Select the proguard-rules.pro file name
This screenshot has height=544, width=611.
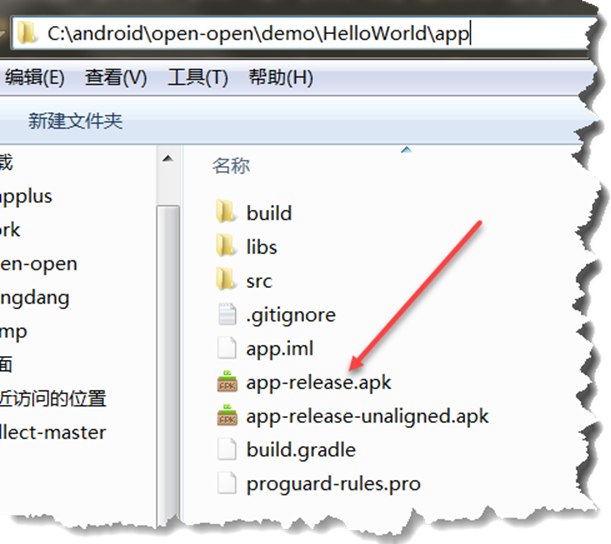click(334, 484)
